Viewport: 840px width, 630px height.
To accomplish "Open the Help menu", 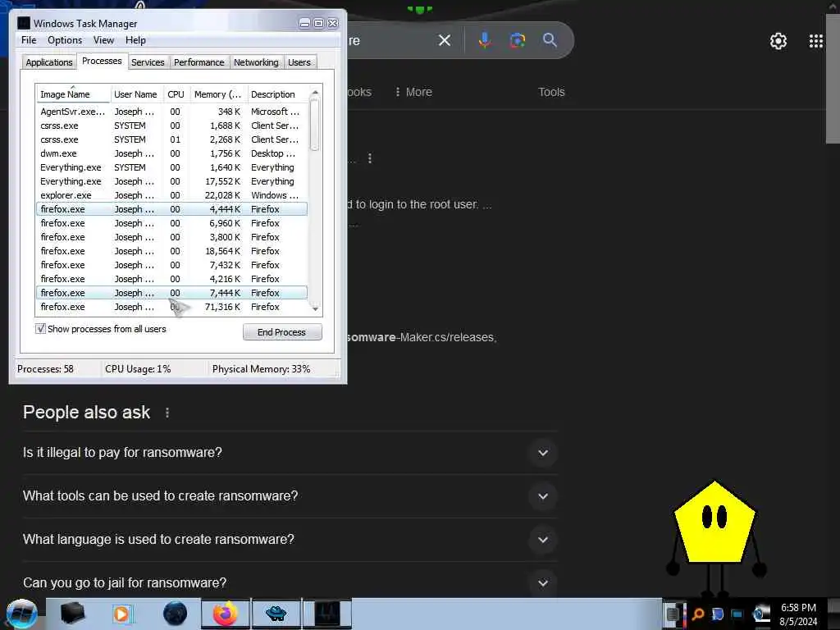I will (135, 40).
